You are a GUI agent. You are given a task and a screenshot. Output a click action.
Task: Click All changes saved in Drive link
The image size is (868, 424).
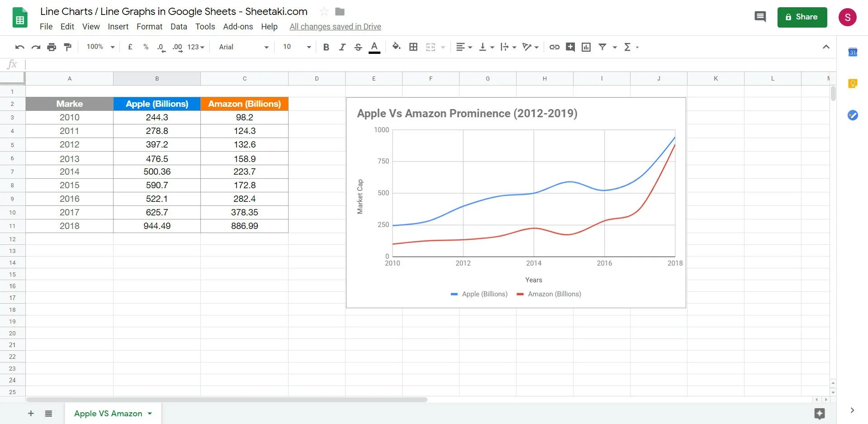pos(335,27)
